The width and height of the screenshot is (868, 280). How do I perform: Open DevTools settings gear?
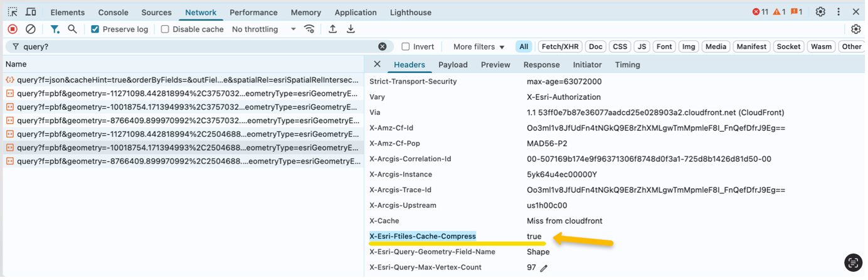(820, 12)
